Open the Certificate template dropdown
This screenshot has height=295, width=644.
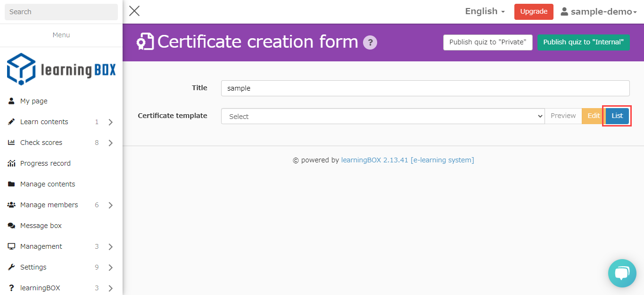[382, 116]
